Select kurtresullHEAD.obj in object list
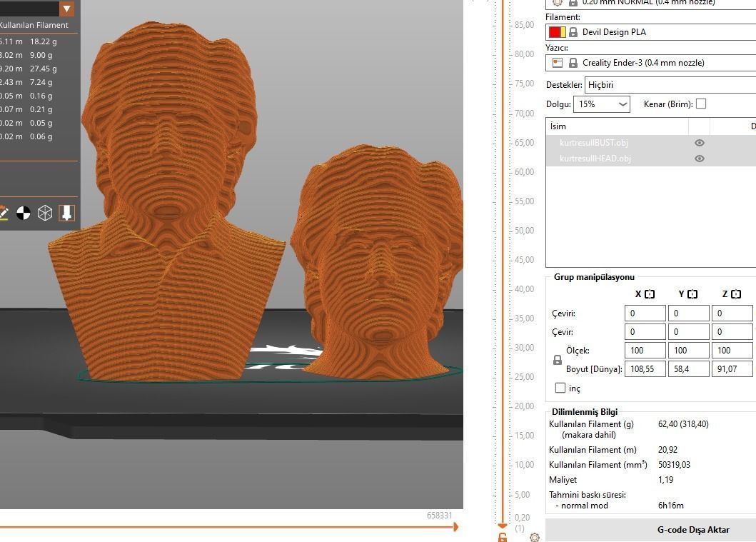The image size is (756, 542). tap(595, 159)
